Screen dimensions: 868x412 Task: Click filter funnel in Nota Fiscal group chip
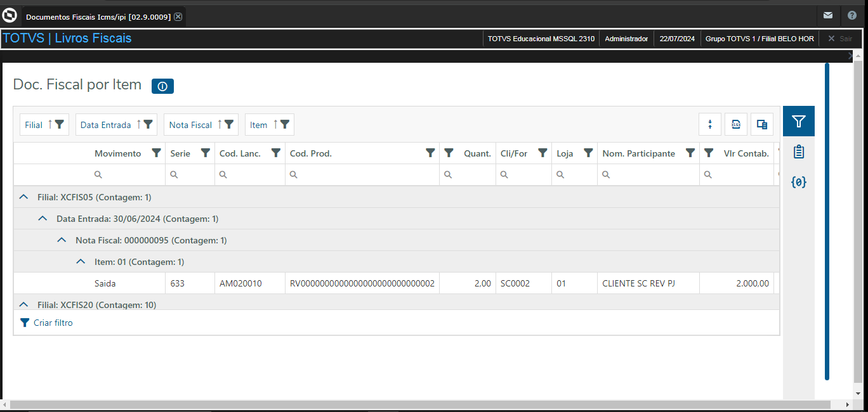click(x=229, y=124)
